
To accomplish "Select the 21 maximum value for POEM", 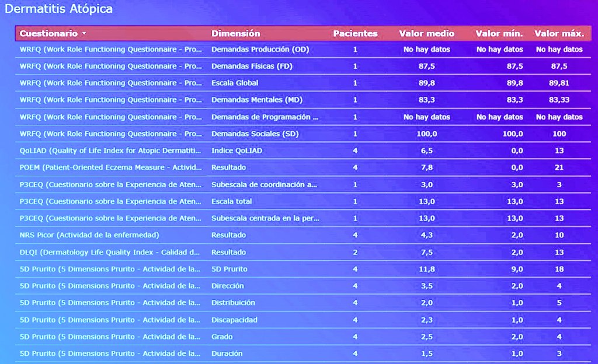I will point(559,167).
